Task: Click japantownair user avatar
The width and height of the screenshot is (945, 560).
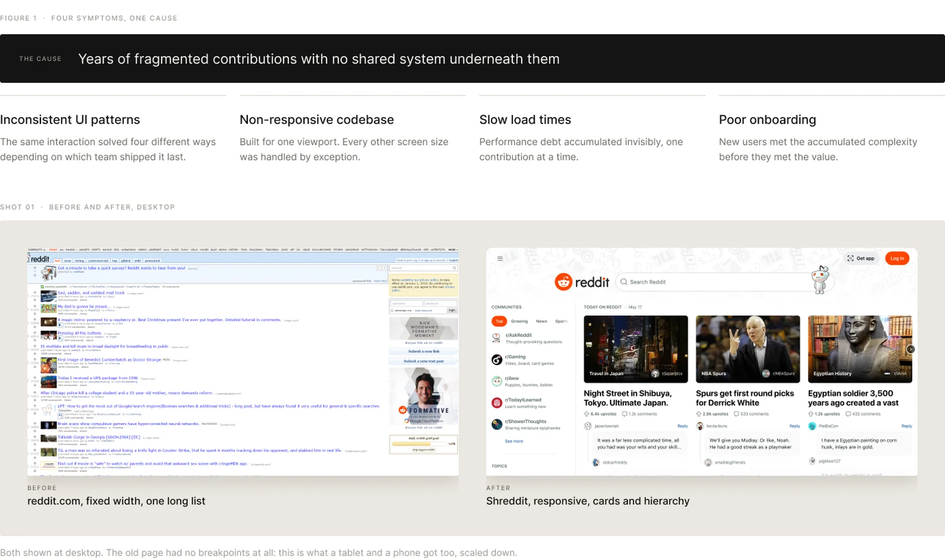Action: 587,426
